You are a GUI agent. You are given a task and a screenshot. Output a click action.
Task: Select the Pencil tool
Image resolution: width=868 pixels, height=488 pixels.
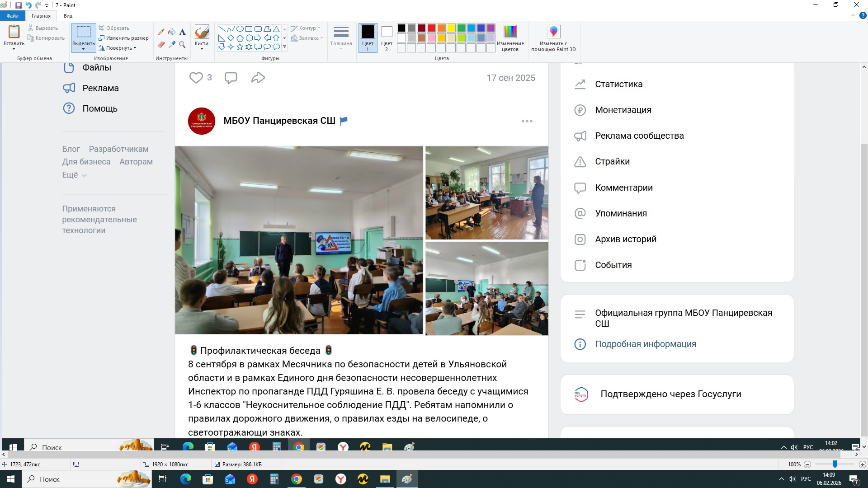click(161, 32)
